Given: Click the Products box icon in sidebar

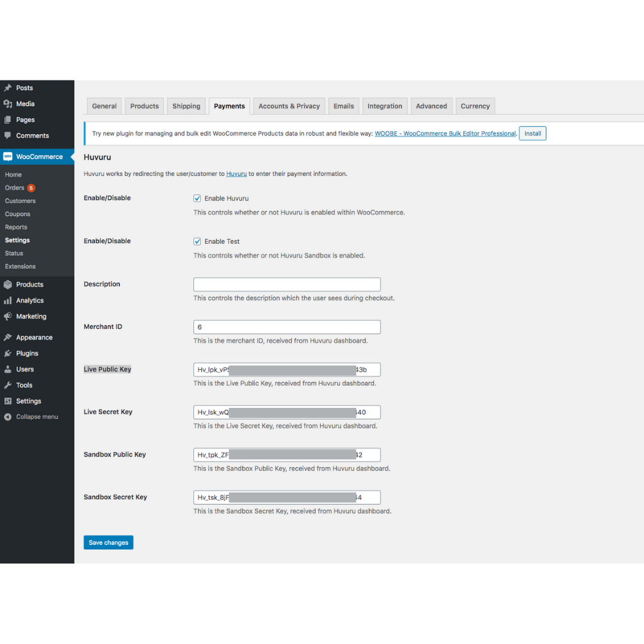Looking at the screenshot, I should [x=8, y=284].
